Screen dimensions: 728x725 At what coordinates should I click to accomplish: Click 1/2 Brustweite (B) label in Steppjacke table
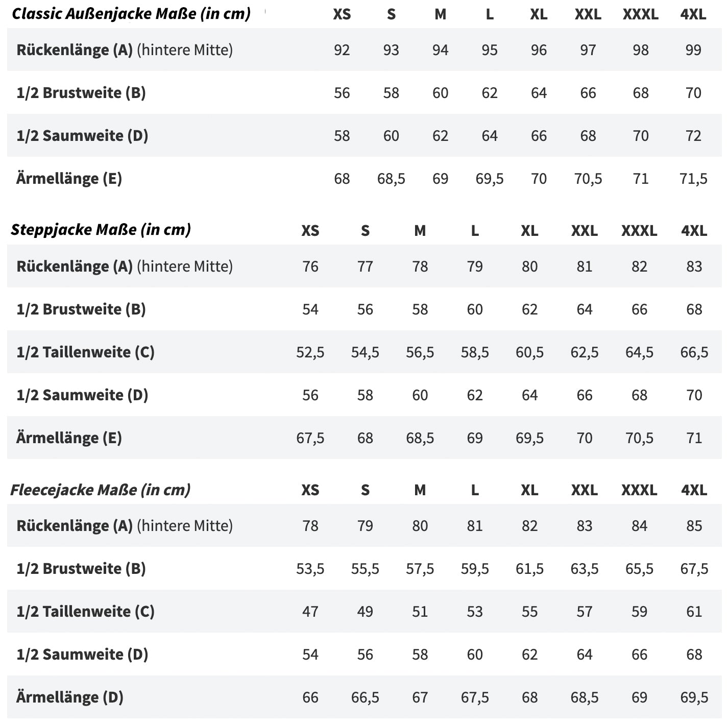[81, 309]
